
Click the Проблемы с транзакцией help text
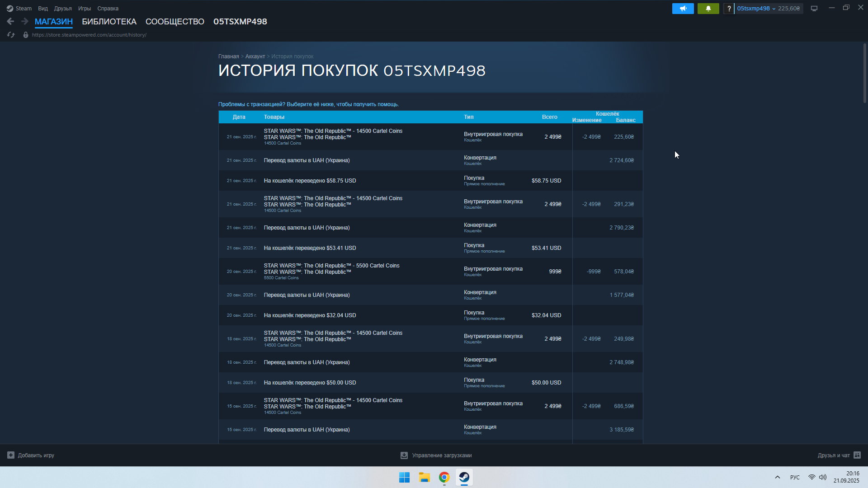[308, 104]
